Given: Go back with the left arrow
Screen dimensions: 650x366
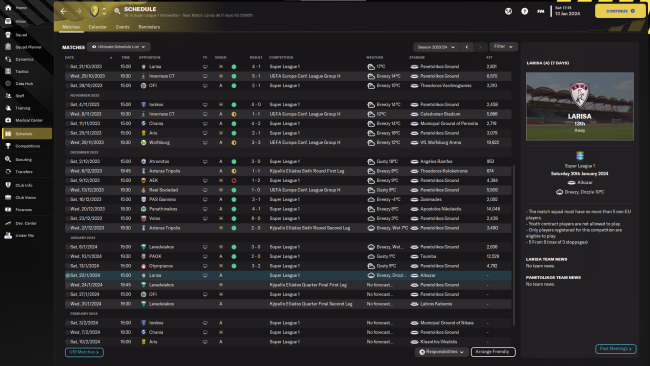Looking at the screenshot, I should (63, 11).
